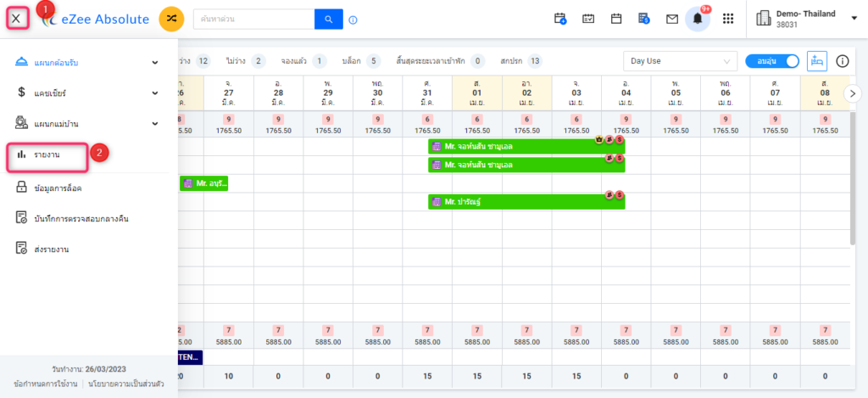Screen dimensions: 868x398
Task: Click the dark blue TEN... bar at bottom
Action: 190,357
